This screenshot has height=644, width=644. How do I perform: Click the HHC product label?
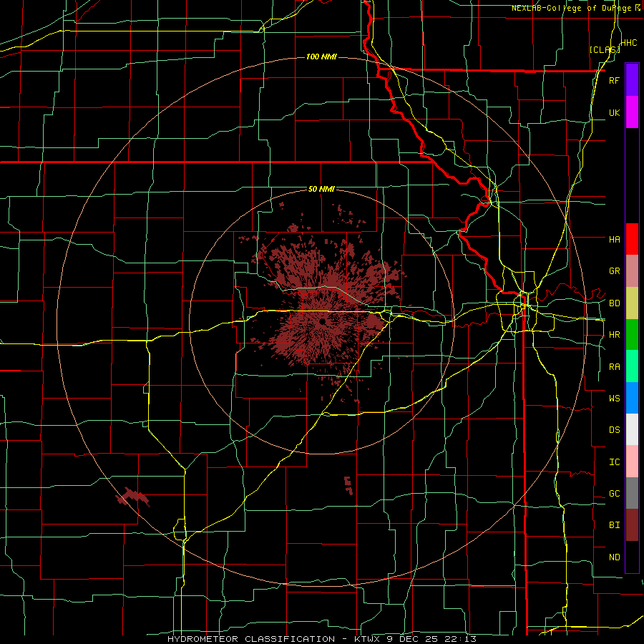tap(629, 43)
